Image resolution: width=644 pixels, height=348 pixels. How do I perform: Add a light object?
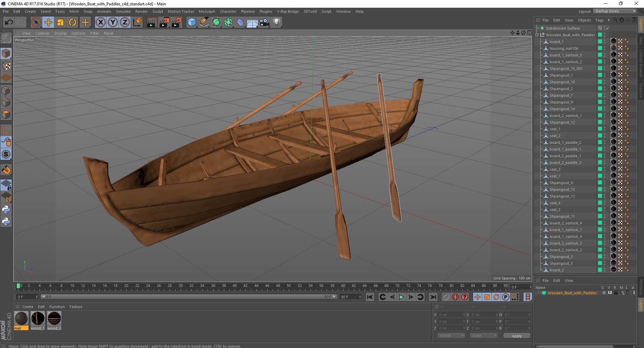tap(277, 23)
